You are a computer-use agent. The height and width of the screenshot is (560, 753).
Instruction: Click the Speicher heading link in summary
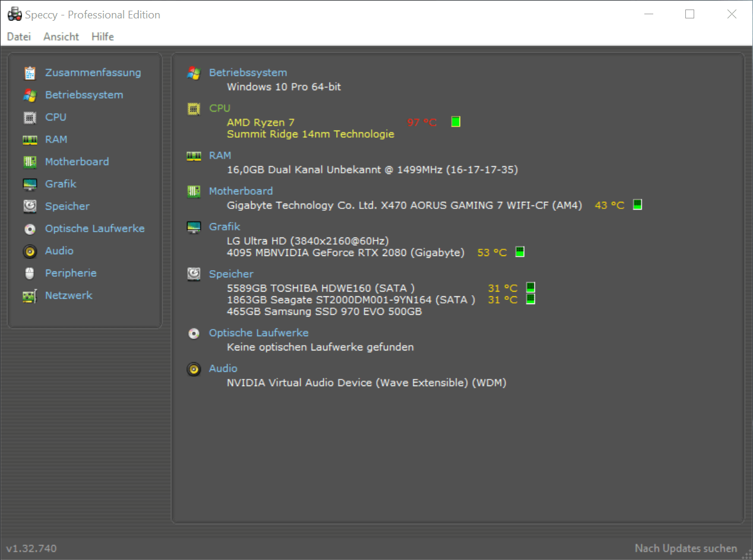(x=232, y=274)
